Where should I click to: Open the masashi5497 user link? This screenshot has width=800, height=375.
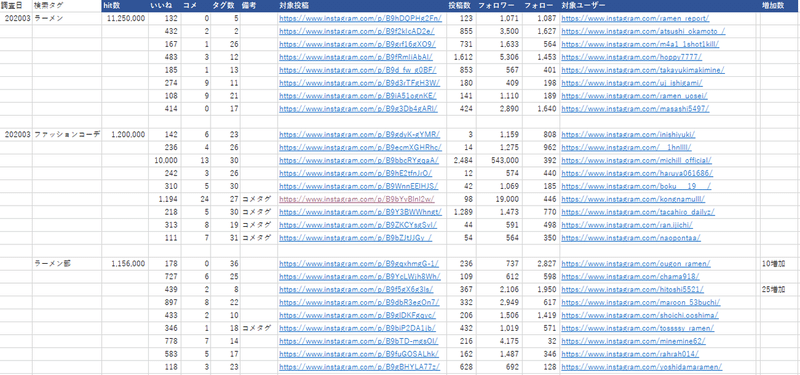635,109
